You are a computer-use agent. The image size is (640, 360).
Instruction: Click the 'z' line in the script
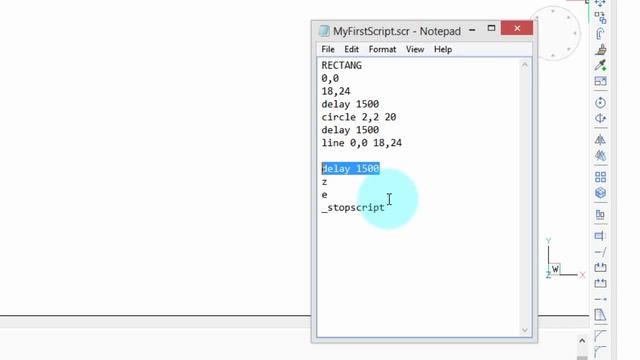pyautogui.click(x=324, y=182)
